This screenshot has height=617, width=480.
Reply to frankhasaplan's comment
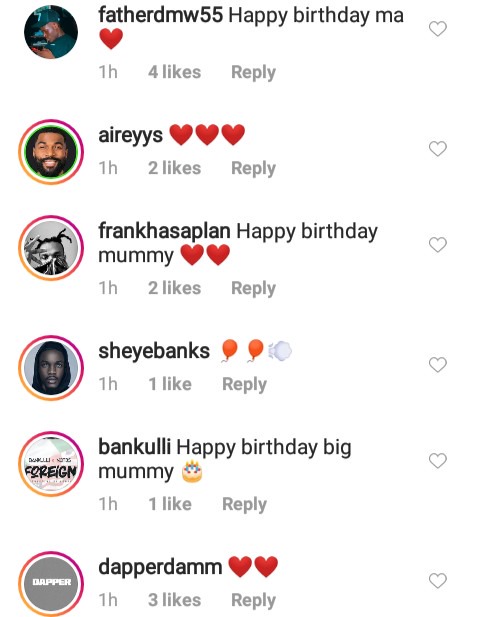pos(253,289)
